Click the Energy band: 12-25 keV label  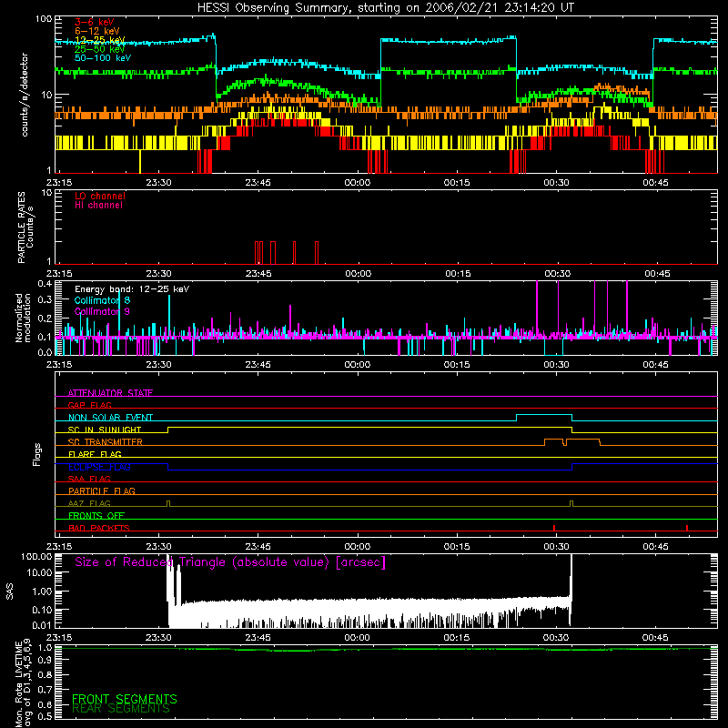(x=132, y=289)
